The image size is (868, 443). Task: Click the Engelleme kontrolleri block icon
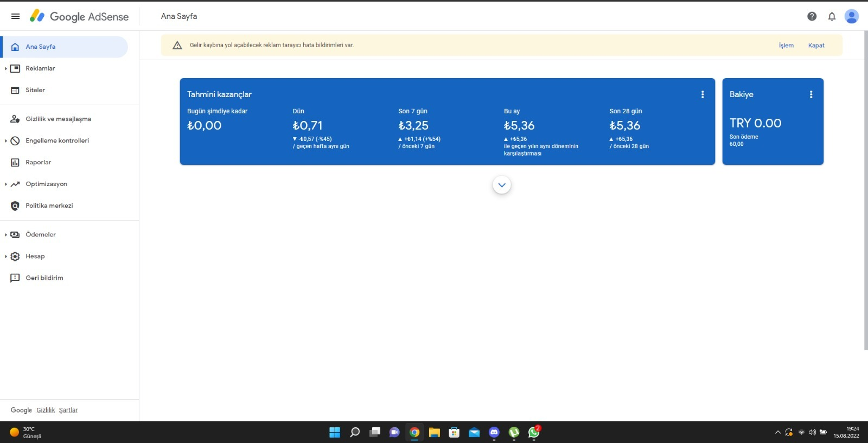(15, 140)
